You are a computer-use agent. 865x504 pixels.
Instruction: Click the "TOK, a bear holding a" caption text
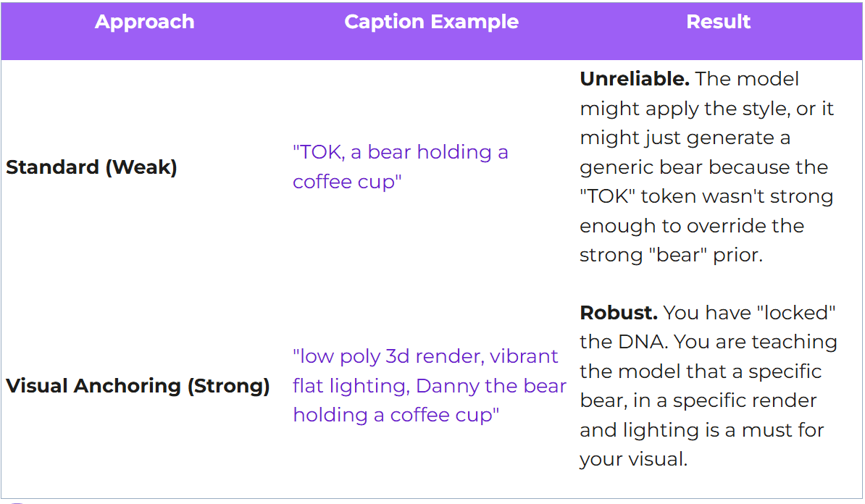point(400,152)
